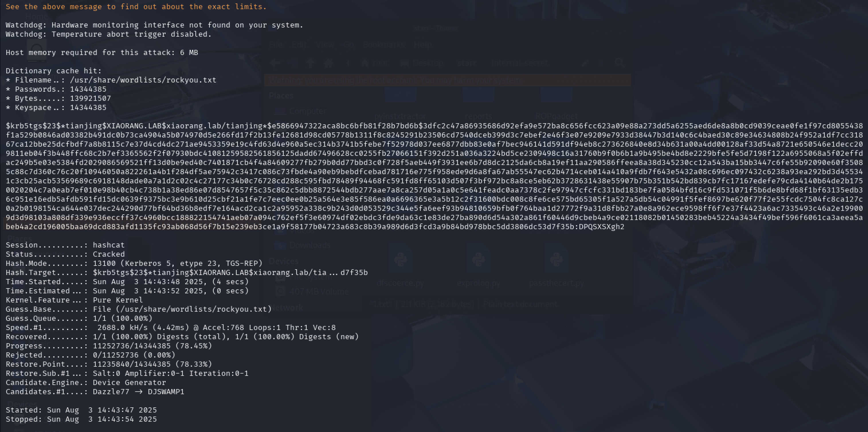Viewport: 868px width, 432px height.
Task: Click 'Candidate.Engine.: Device Generator' line
Action: 86,382
